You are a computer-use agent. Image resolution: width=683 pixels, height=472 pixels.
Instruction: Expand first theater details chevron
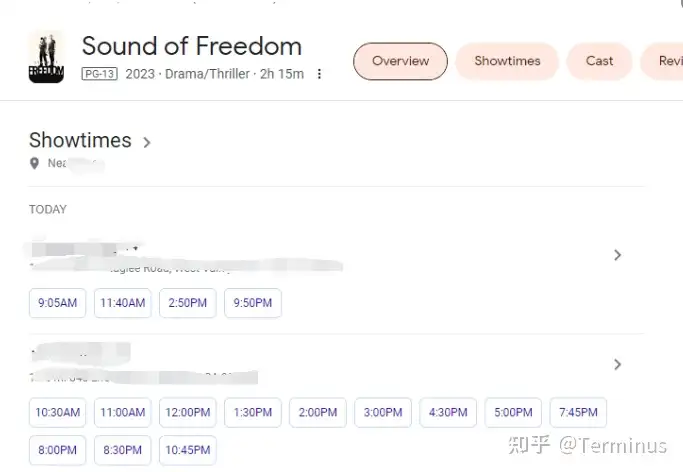click(617, 255)
